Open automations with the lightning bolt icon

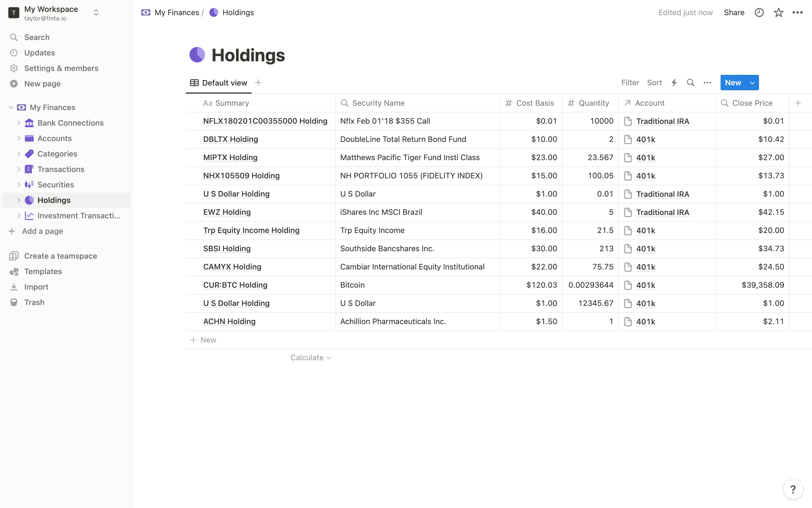674,82
